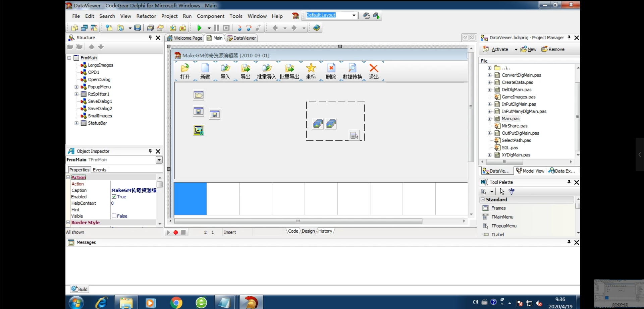Click the Step Over debug icon
Viewport: 644px width, 309px height.
[249, 28]
